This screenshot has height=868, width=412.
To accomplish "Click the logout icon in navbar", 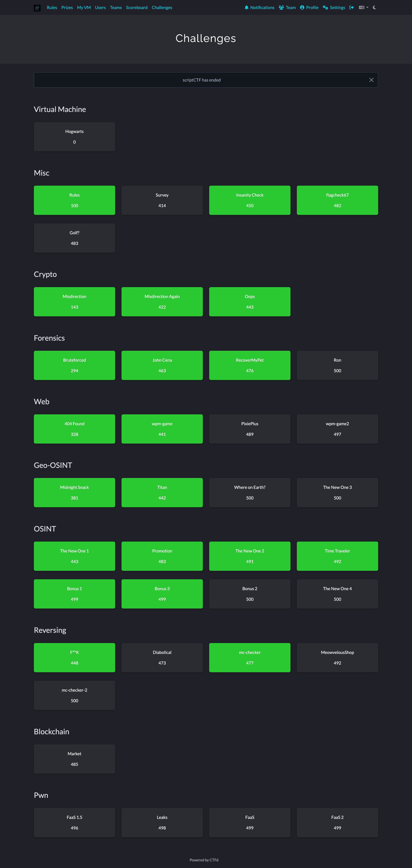I will 351,7.
